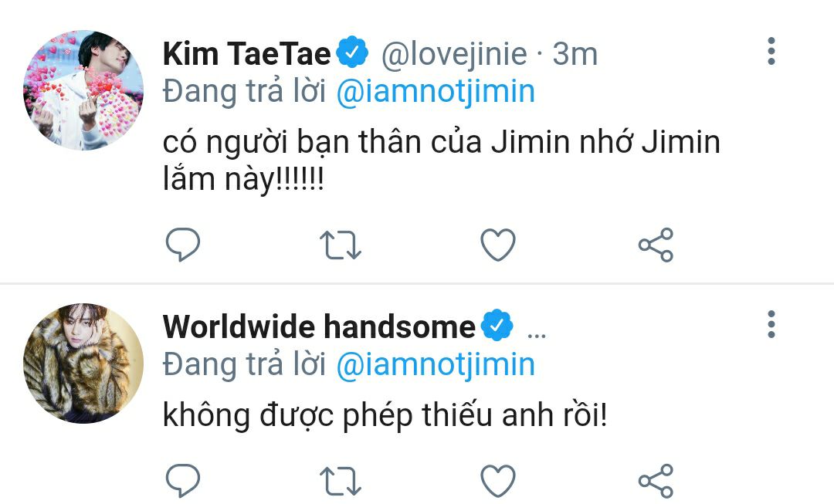Open tweet text 'không được phép thiếu anh rồi!'
Viewport: 834px width, 504px height.
pyautogui.click(x=385, y=415)
